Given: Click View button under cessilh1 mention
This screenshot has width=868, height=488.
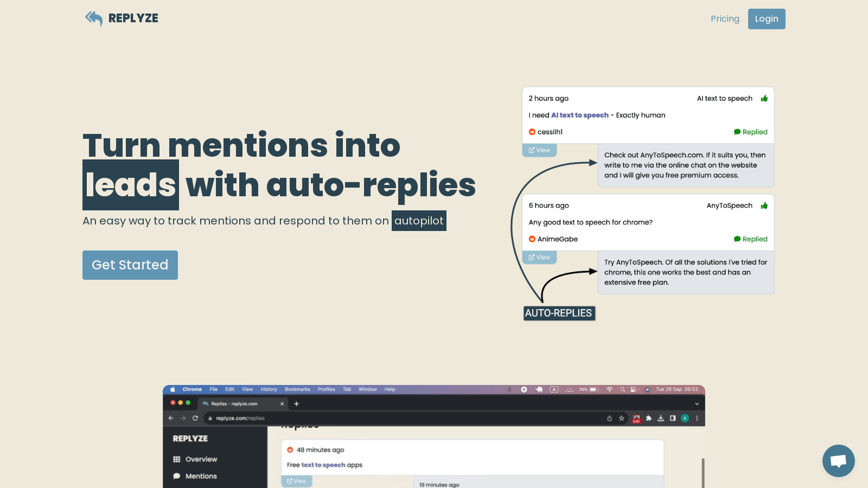Looking at the screenshot, I should 539,150.
